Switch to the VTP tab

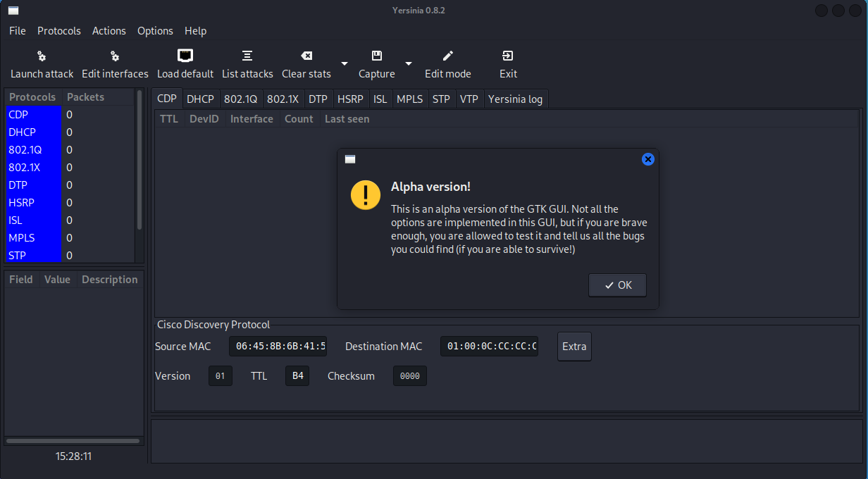point(469,99)
